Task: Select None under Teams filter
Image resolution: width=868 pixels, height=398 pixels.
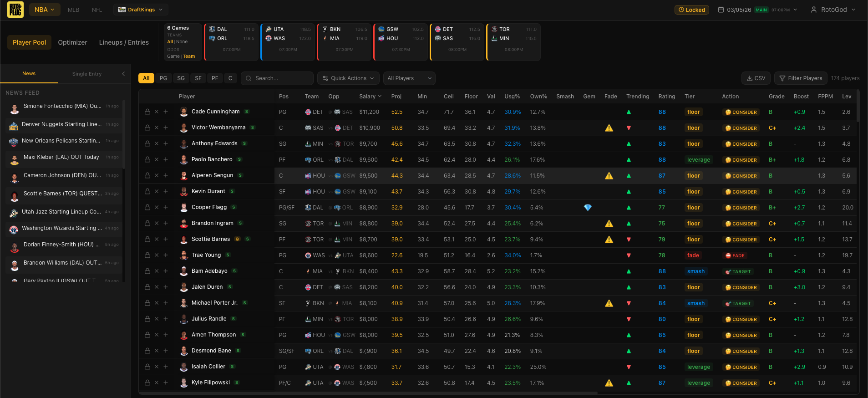Action: pos(182,42)
